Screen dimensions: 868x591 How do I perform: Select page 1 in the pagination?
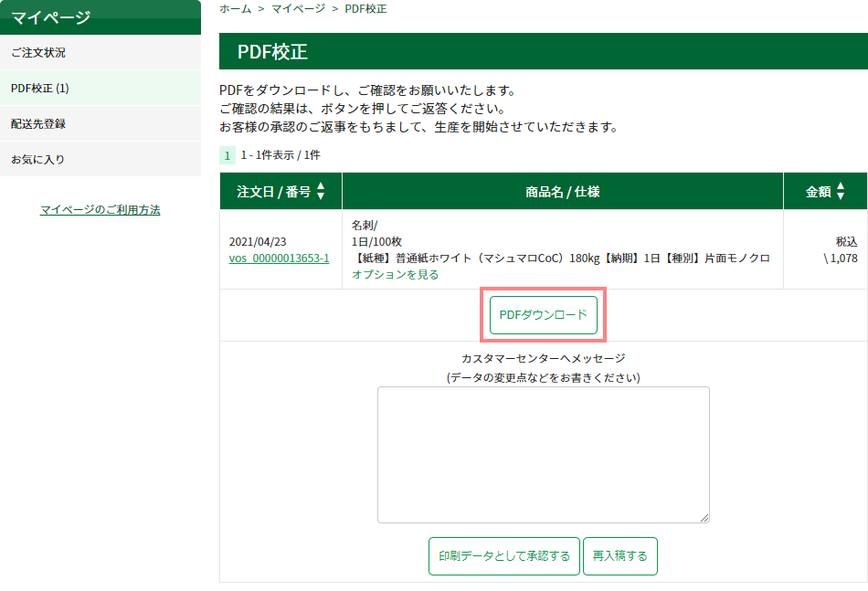pos(227,155)
